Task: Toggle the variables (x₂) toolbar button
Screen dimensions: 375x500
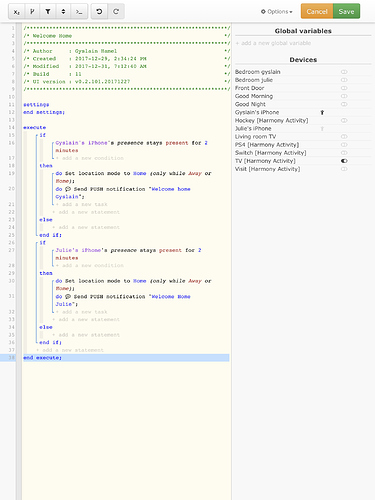Action: 16,12
